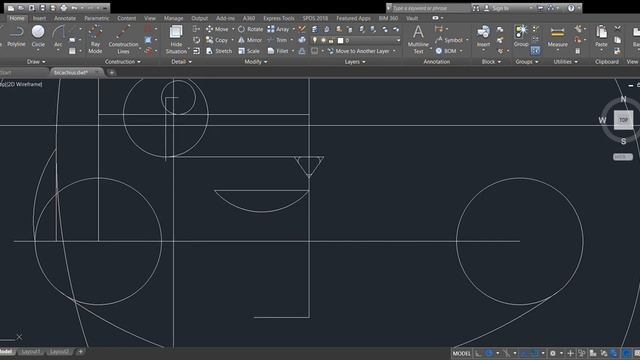Switch to Layout1 tab
The height and width of the screenshot is (360, 640).
tap(31, 352)
